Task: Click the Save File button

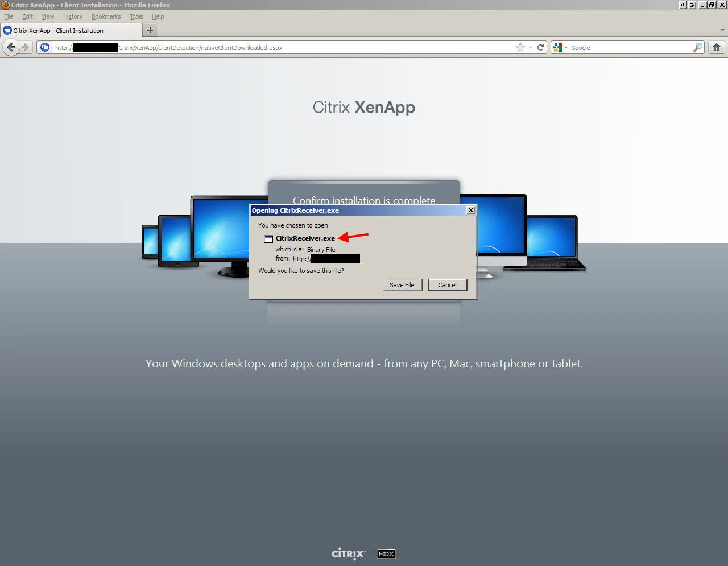Action: click(x=402, y=285)
